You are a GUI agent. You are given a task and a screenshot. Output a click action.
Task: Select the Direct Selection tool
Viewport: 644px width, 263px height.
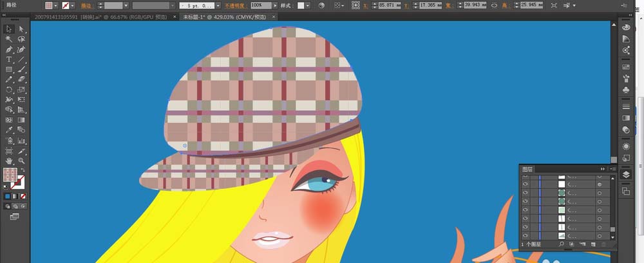pos(21,29)
